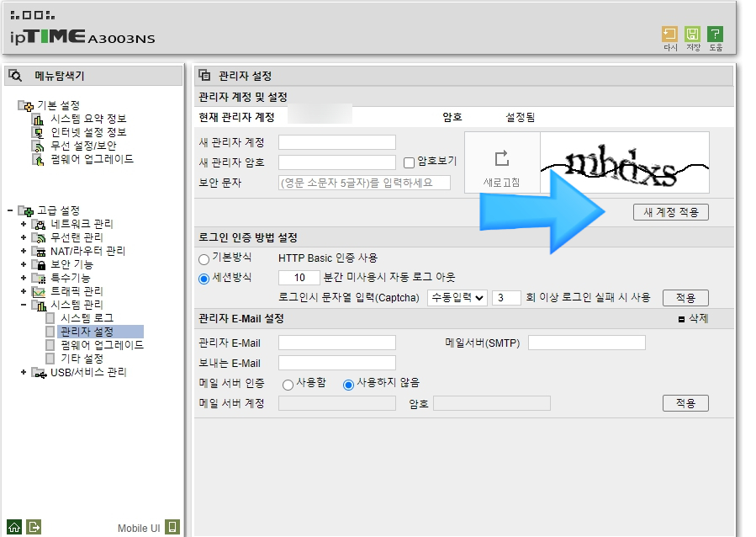Expand the 특수기능 node

[24, 278]
